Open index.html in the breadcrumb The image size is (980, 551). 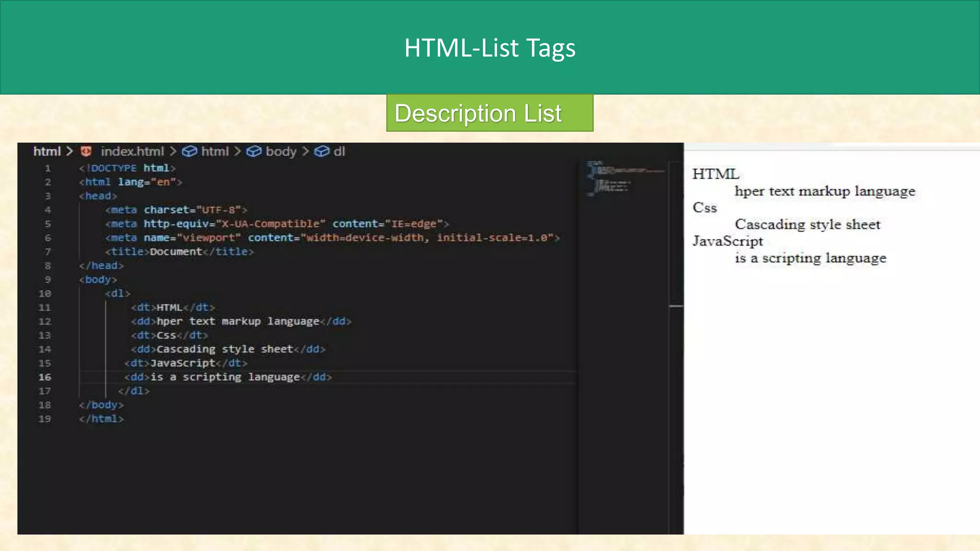coord(133,152)
